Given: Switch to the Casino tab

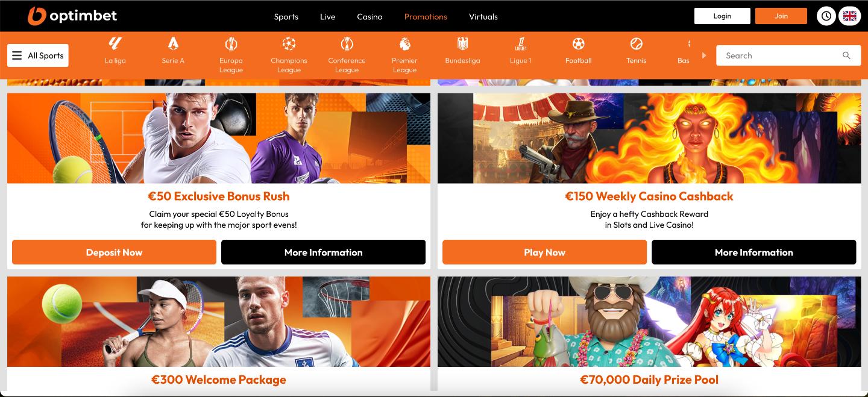Looking at the screenshot, I should pyautogui.click(x=370, y=16).
